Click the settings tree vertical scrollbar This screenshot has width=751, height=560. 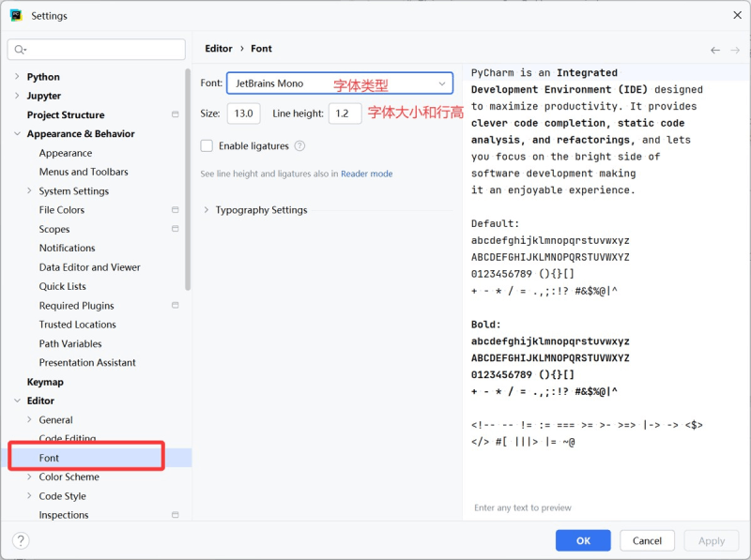point(188,179)
